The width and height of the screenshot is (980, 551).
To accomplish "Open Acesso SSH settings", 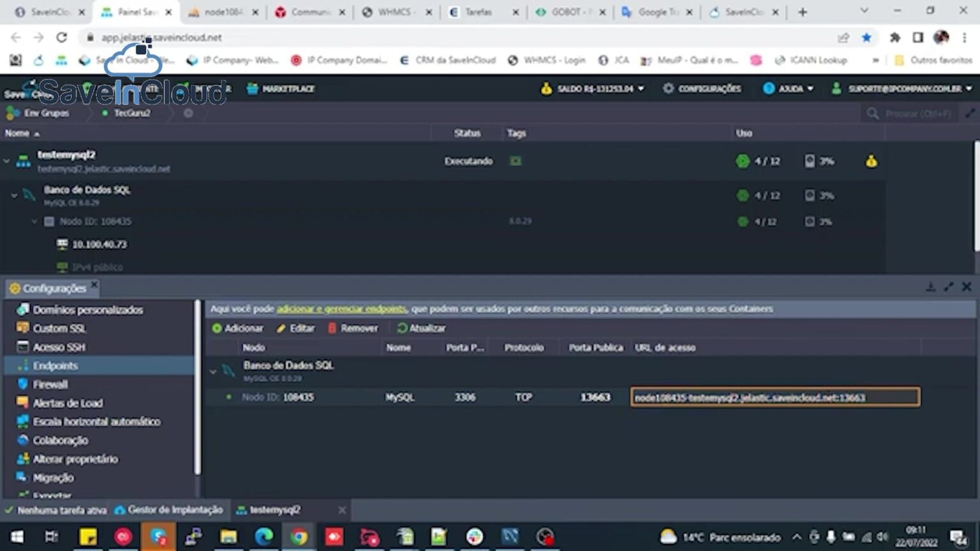I will click(59, 347).
